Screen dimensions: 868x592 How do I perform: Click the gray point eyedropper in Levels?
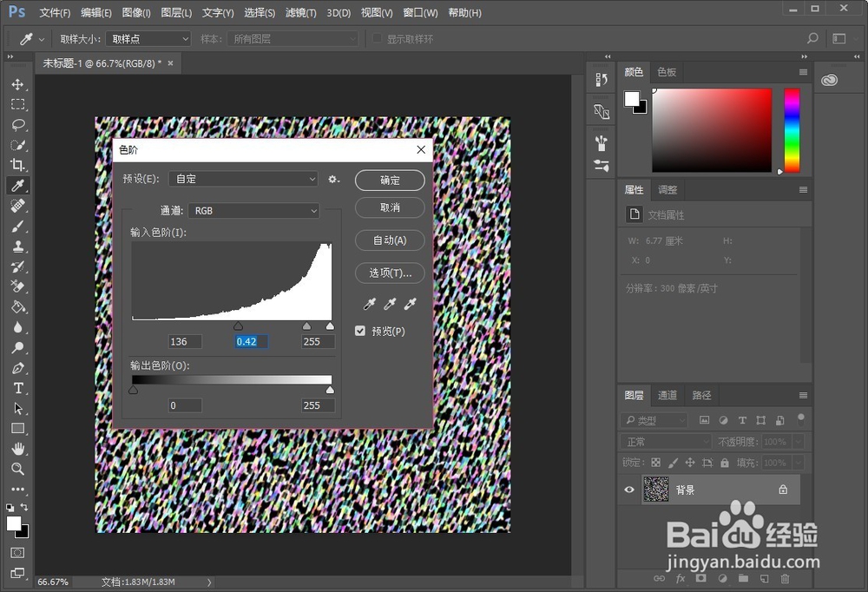click(x=390, y=304)
